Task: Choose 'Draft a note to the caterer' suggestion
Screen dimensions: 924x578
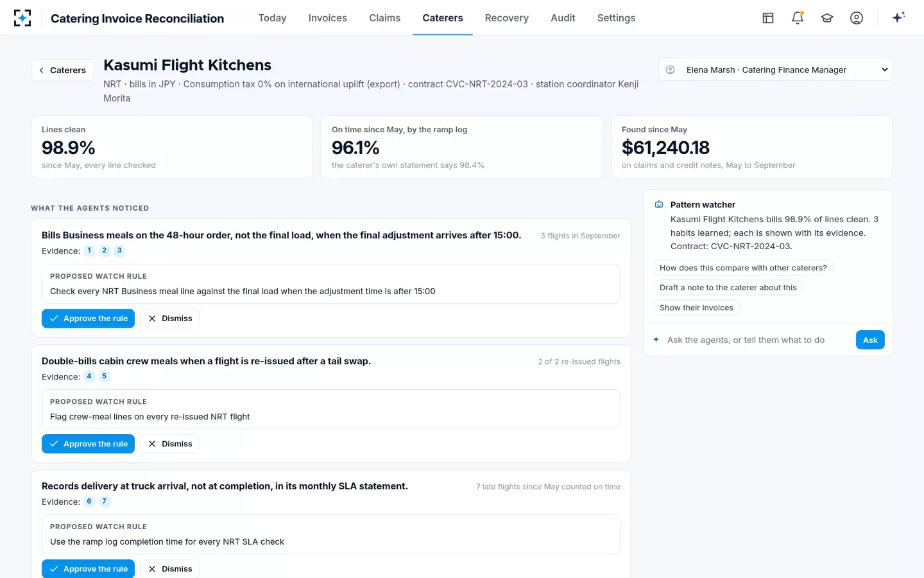Action: click(x=728, y=288)
